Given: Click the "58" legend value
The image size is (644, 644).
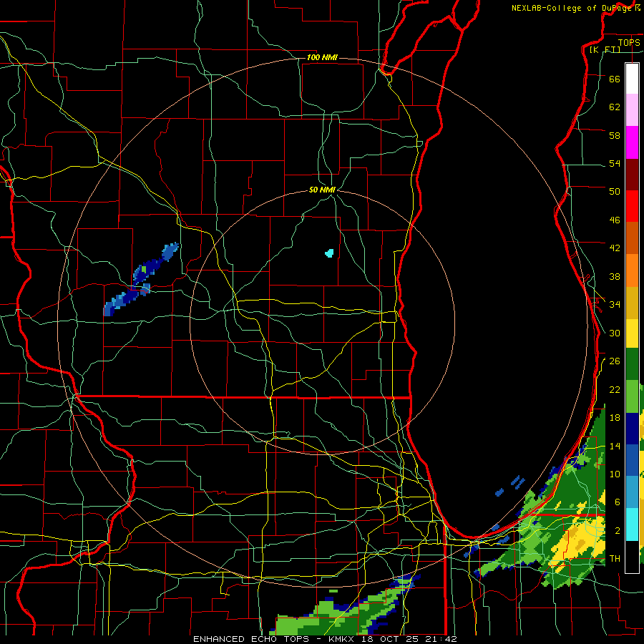Looking at the screenshot, I should pos(615,135).
